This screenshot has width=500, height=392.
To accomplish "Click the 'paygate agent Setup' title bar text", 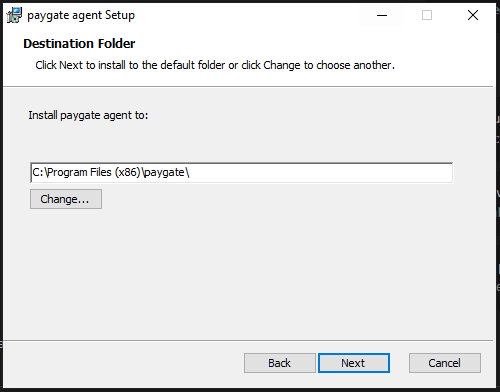I will pyautogui.click(x=81, y=15).
